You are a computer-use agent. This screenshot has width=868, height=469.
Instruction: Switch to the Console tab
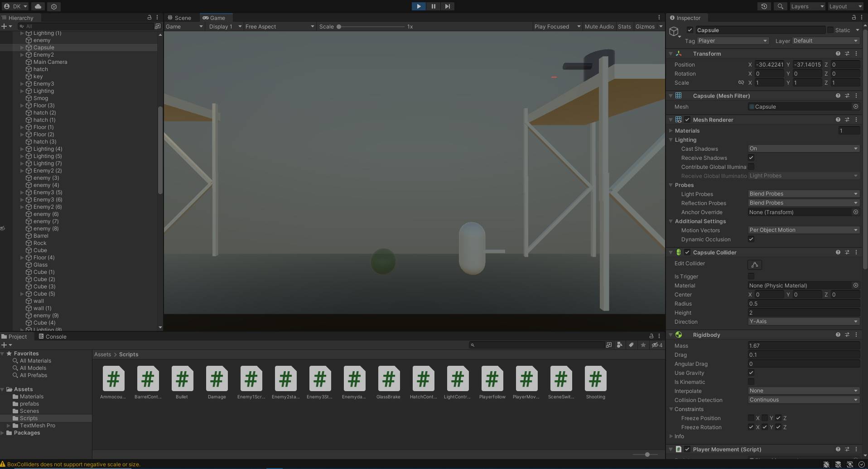click(x=53, y=336)
